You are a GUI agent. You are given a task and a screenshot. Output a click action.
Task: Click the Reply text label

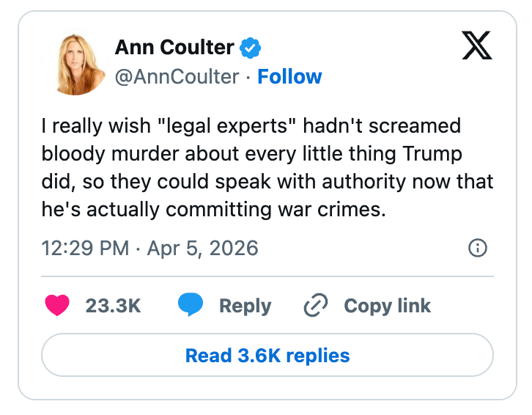click(245, 306)
